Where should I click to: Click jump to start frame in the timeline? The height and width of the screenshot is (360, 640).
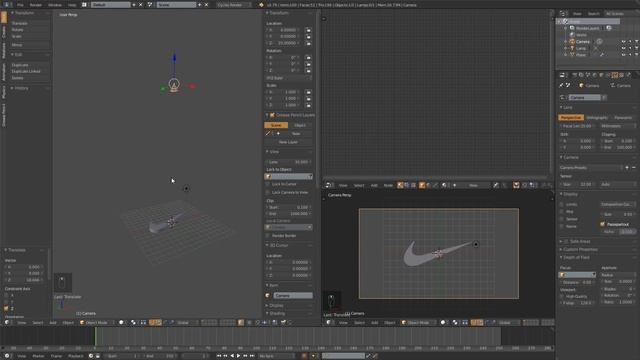point(219,356)
